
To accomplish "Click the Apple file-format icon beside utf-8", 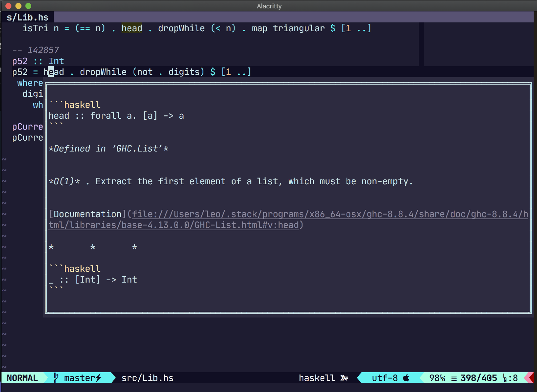I will (406, 378).
